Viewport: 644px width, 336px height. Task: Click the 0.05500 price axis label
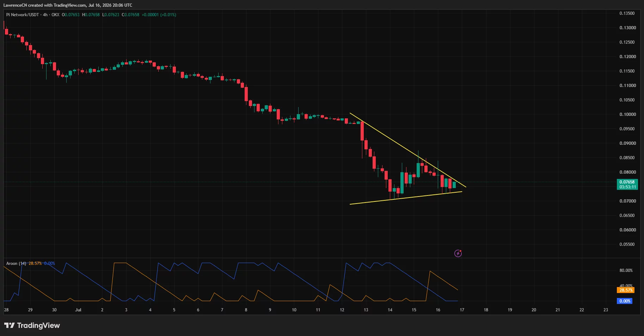pos(627,244)
